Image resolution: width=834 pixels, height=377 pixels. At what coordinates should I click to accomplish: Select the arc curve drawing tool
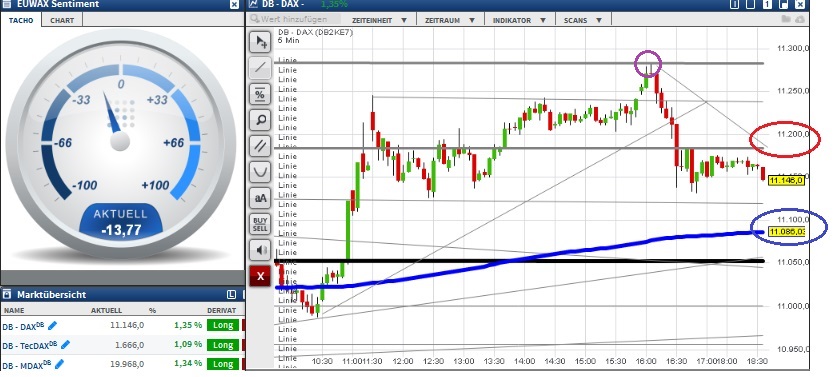(x=260, y=172)
